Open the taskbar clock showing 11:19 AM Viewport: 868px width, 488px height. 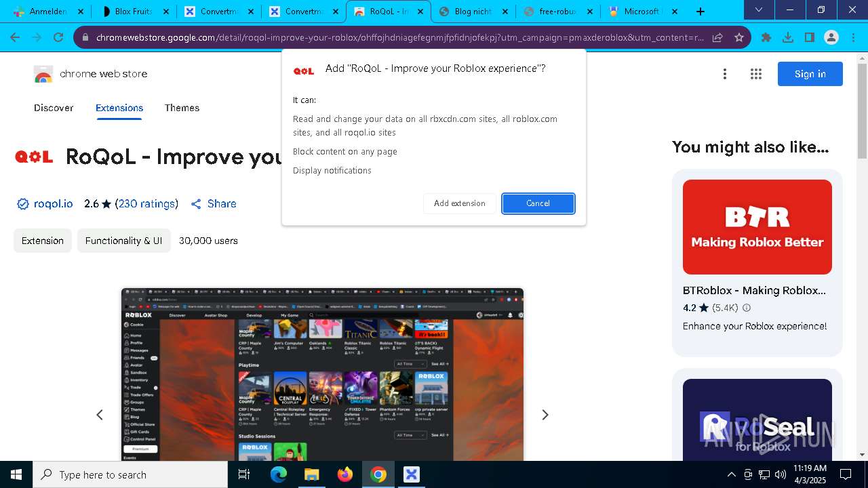(810, 474)
